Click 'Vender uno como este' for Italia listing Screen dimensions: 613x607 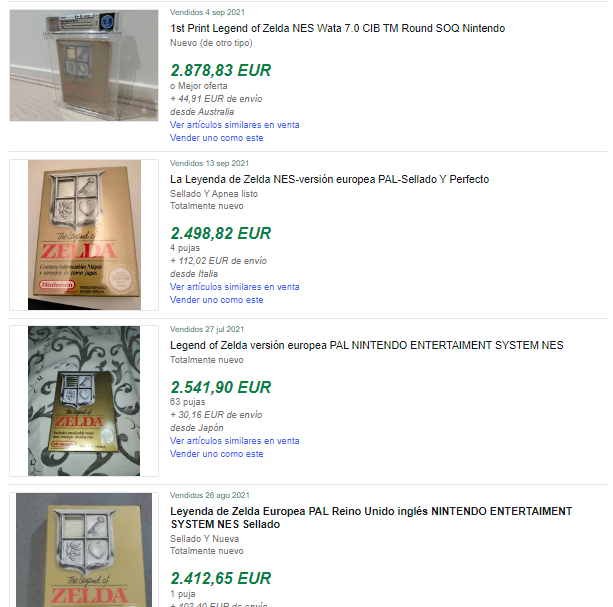(217, 300)
